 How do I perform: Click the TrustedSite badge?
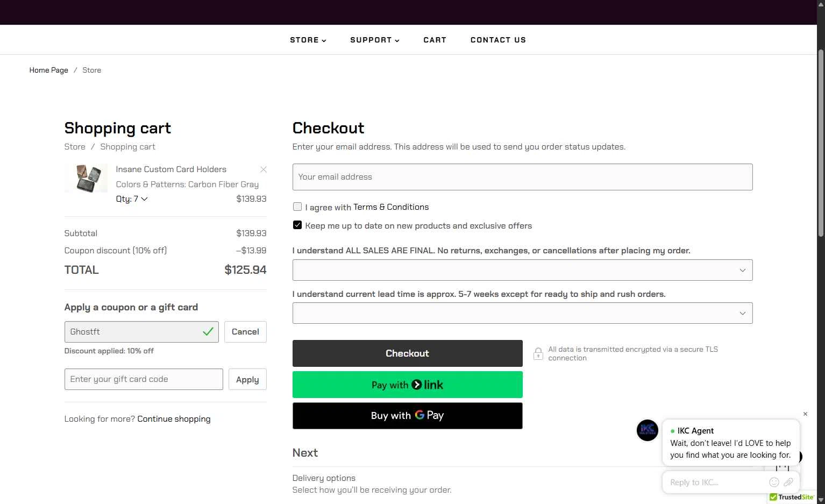pos(792,498)
